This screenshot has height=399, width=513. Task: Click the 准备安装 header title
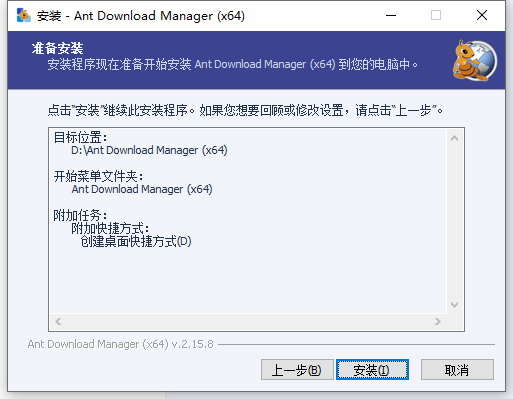[57, 49]
